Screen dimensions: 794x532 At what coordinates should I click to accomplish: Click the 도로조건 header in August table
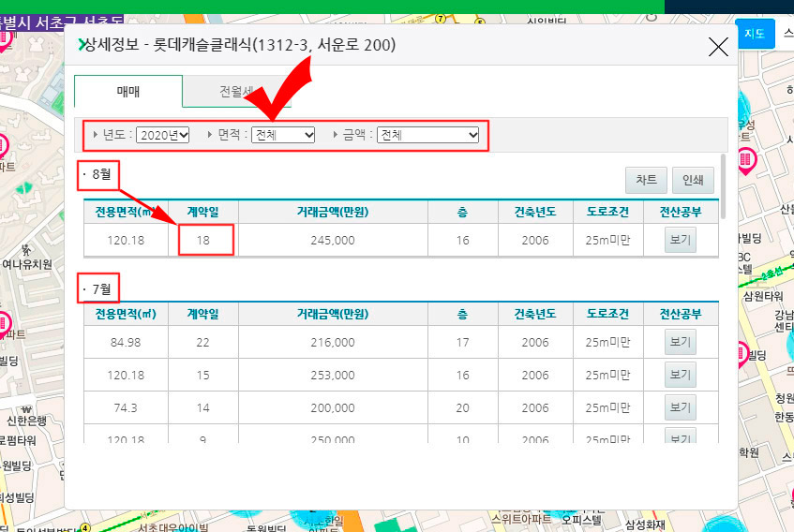click(x=607, y=212)
